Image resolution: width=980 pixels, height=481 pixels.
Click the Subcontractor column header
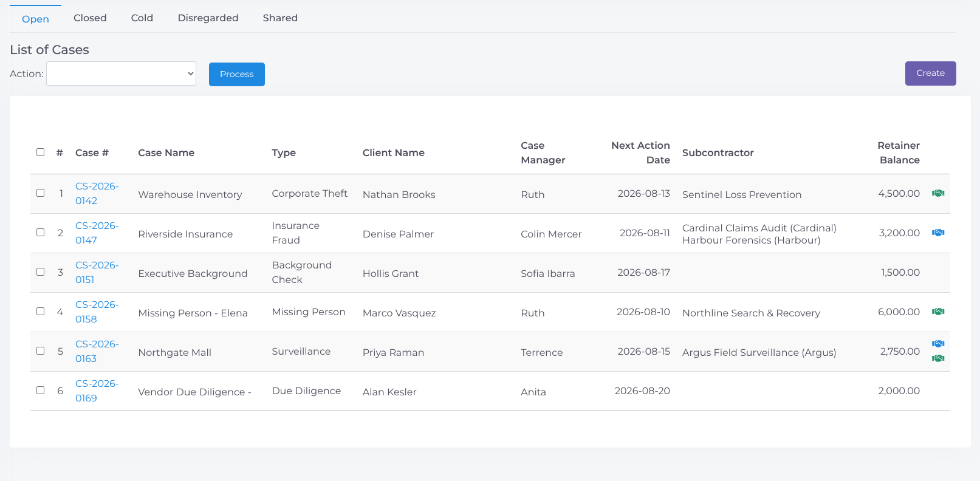[x=718, y=153]
